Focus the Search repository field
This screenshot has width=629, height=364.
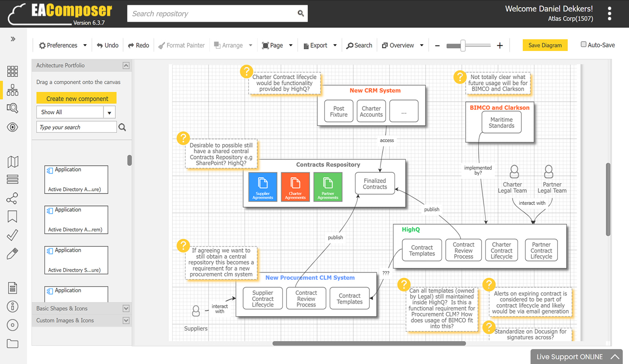coord(217,13)
